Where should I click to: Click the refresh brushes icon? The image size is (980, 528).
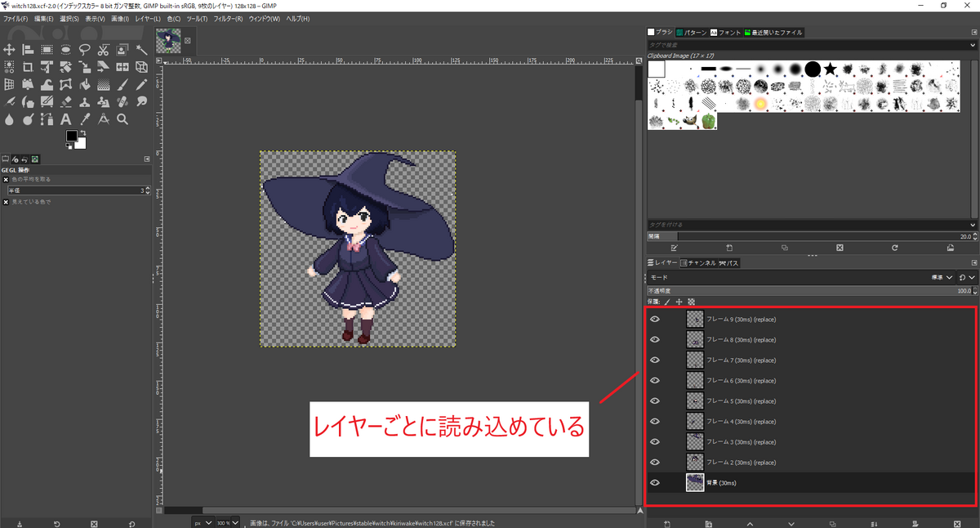[x=895, y=248]
